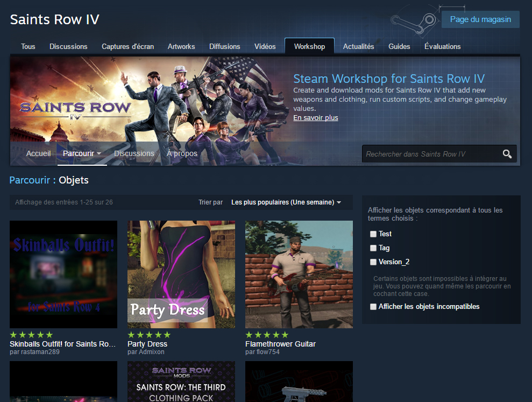
Task: Click the Steam logo in header
Action: [x=413, y=22]
